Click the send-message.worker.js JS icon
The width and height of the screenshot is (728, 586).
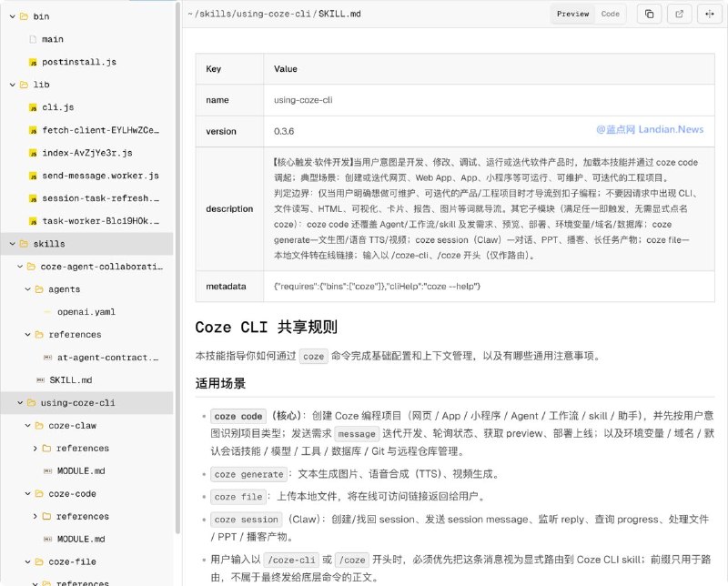(x=33, y=176)
